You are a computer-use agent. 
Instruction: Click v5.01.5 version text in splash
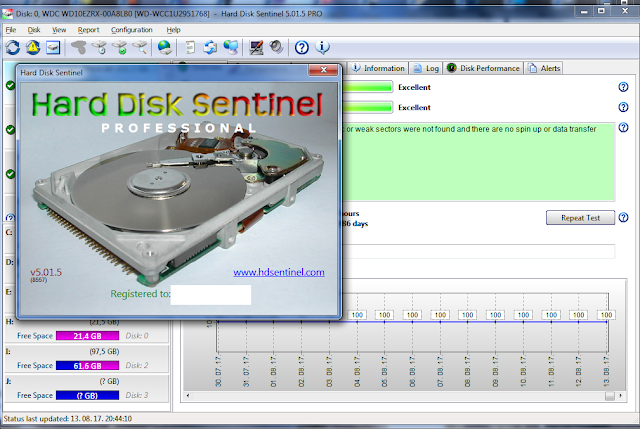tap(46, 272)
